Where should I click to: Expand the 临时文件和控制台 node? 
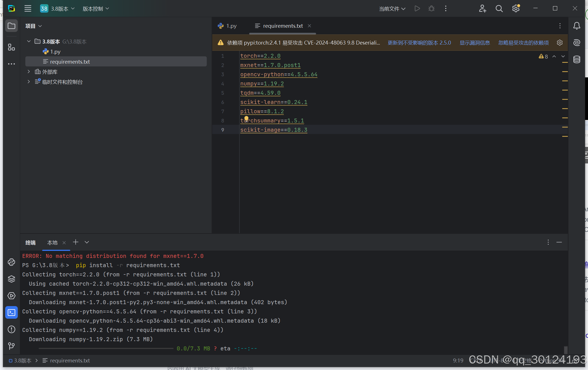pos(29,82)
